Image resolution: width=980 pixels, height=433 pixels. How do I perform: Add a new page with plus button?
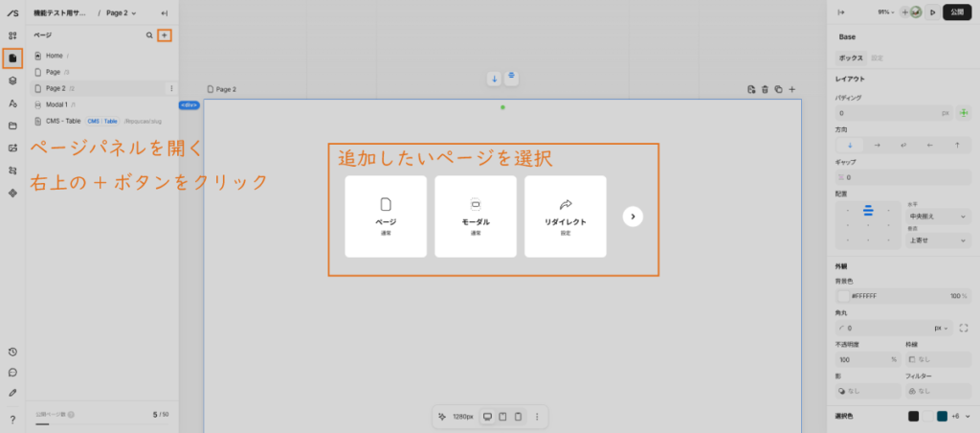[x=165, y=35]
